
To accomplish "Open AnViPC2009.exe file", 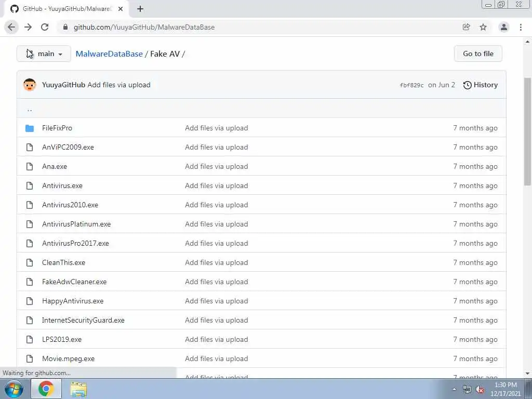I will [68, 147].
